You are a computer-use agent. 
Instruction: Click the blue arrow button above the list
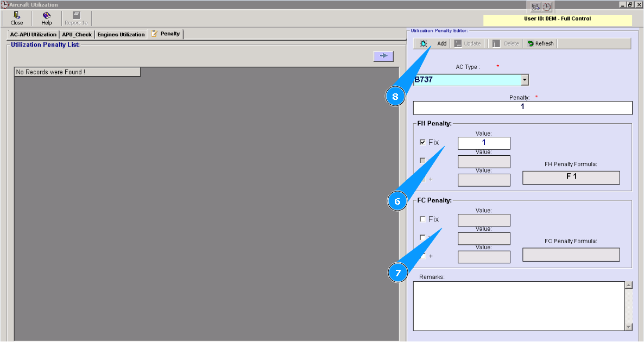(x=383, y=56)
